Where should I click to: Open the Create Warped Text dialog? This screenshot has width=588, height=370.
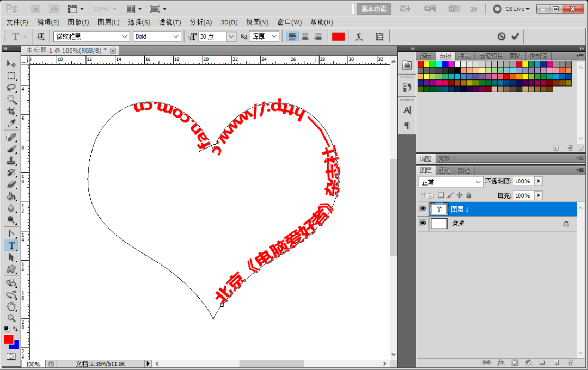(359, 36)
